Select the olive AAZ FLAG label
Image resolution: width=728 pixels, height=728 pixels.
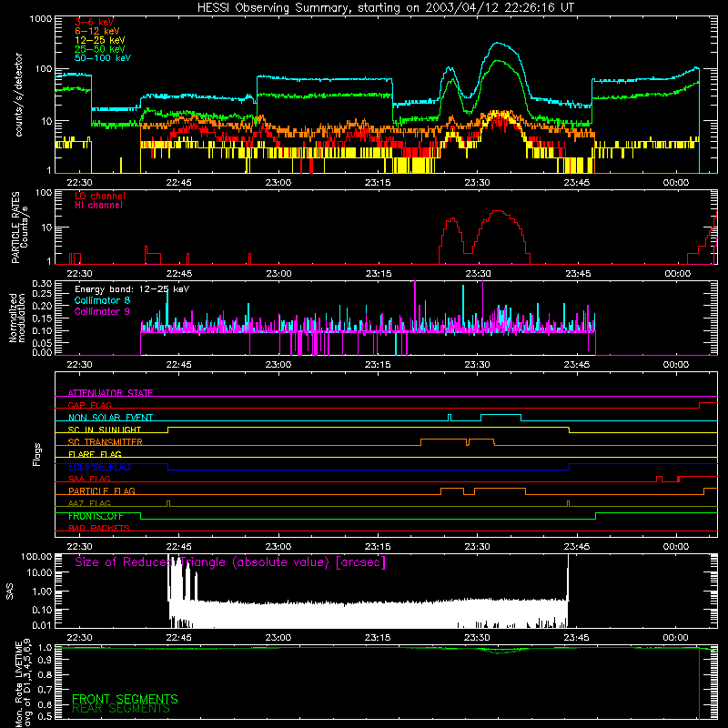tap(89, 503)
